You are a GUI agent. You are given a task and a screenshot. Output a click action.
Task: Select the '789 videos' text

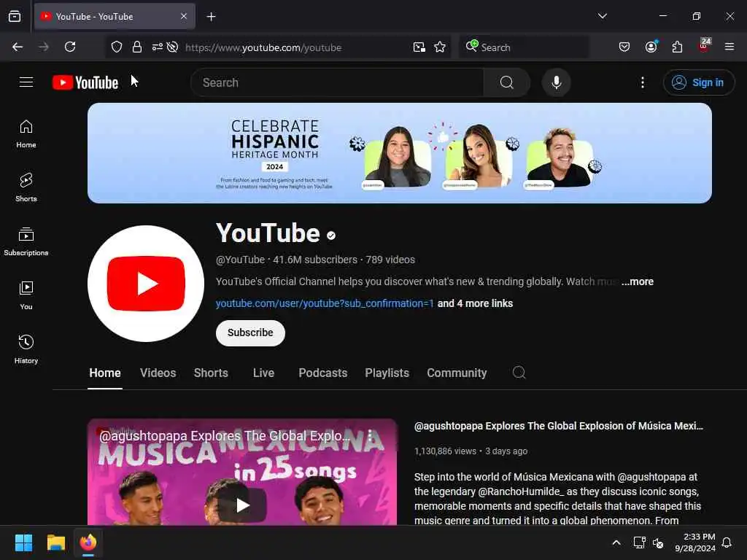tap(390, 260)
